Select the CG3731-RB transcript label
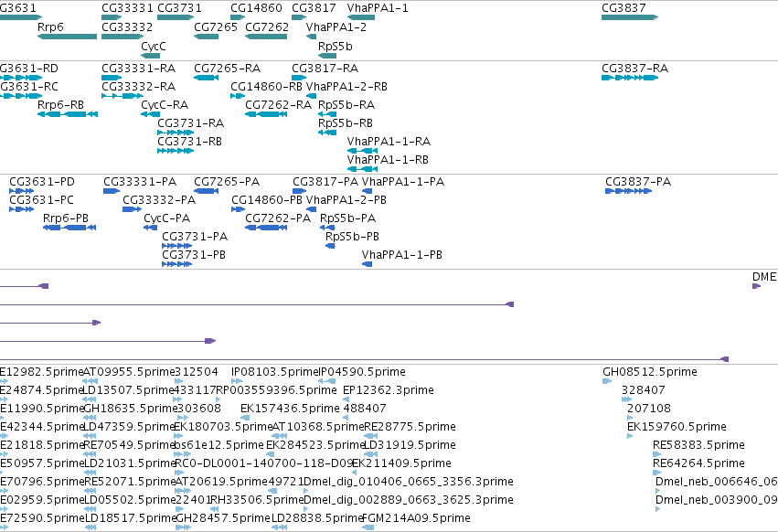Image resolution: width=778 pixels, height=532 pixels. point(189,142)
